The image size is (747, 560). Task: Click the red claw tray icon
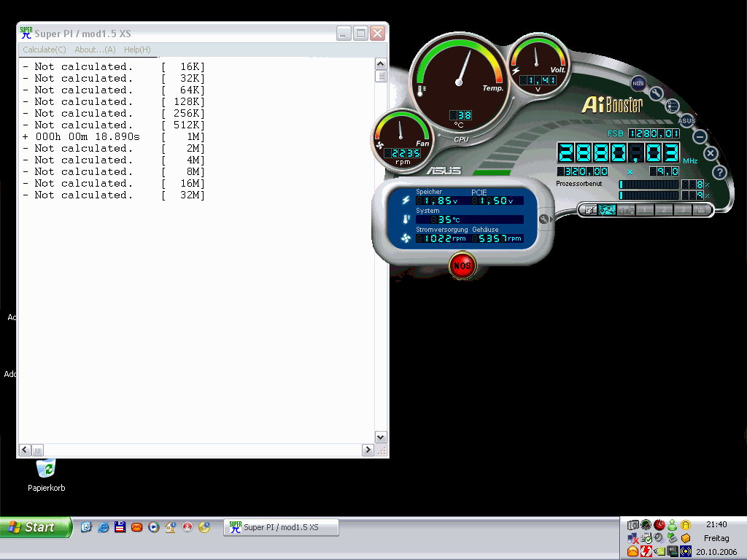click(x=659, y=525)
